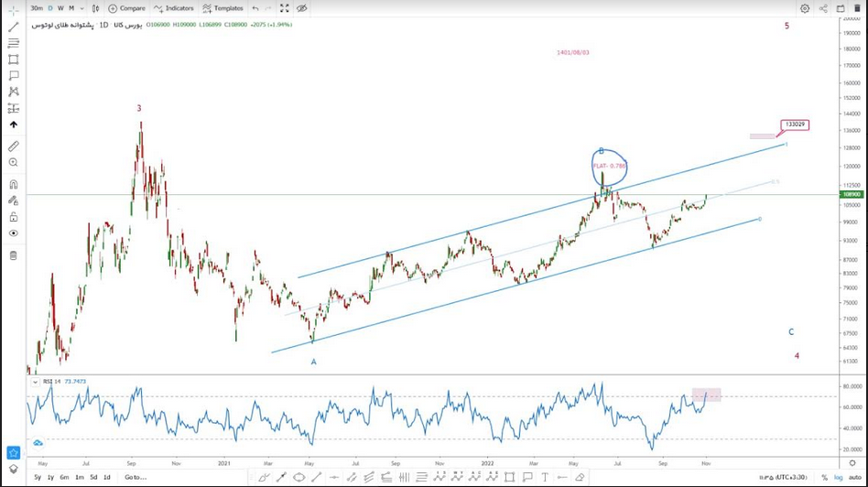Screen dimensions: 868x487
Task: Hide all drawings with eye icon
Action: 14,233
